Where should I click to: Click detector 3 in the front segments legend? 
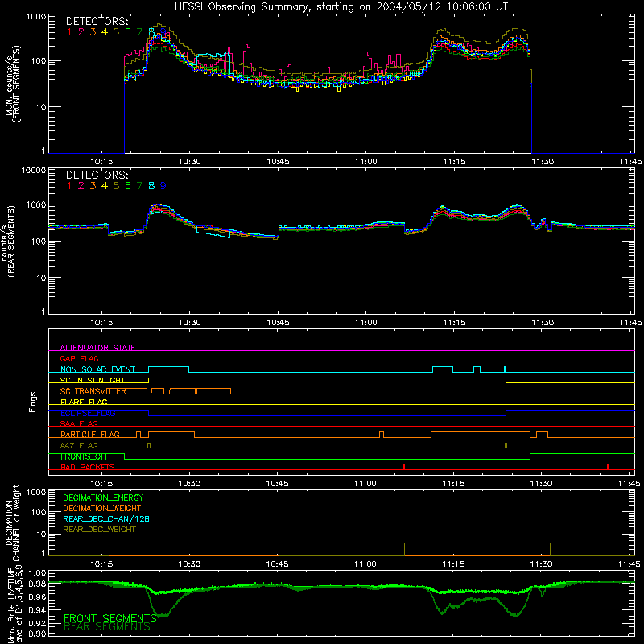[x=93, y=32]
